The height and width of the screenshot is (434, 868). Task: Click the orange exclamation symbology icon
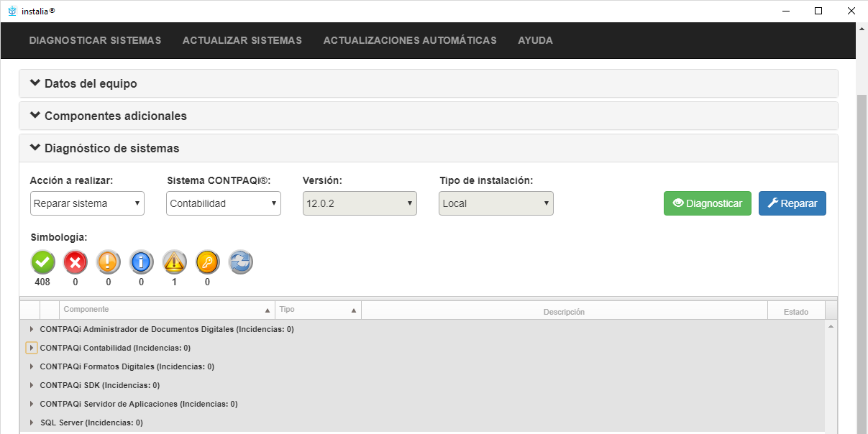click(x=109, y=262)
